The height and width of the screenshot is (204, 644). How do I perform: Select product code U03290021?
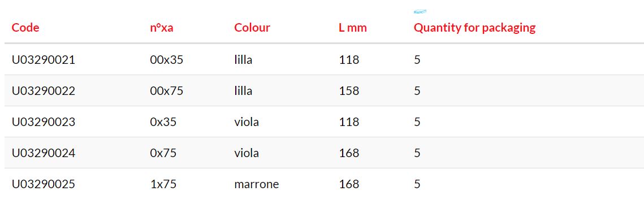(44, 60)
